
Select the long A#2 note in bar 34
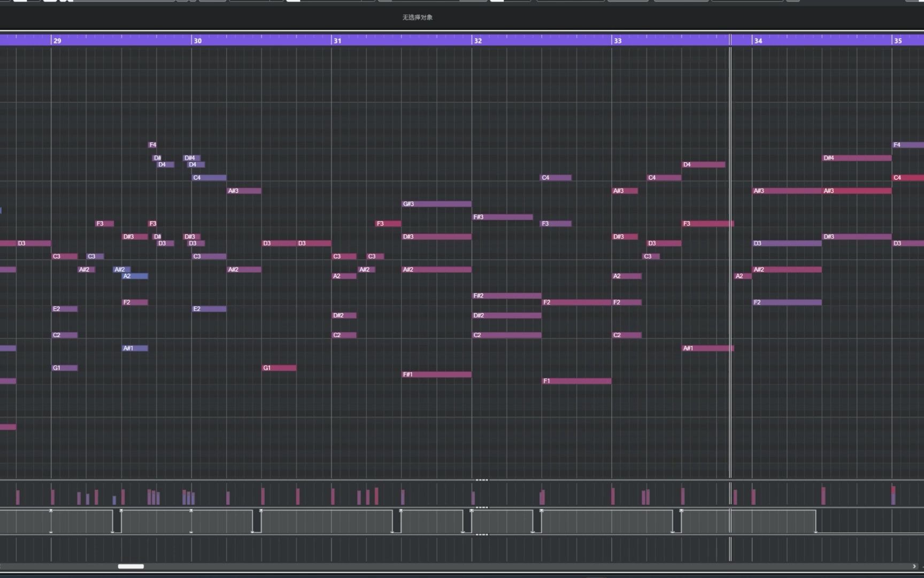pos(787,269)
